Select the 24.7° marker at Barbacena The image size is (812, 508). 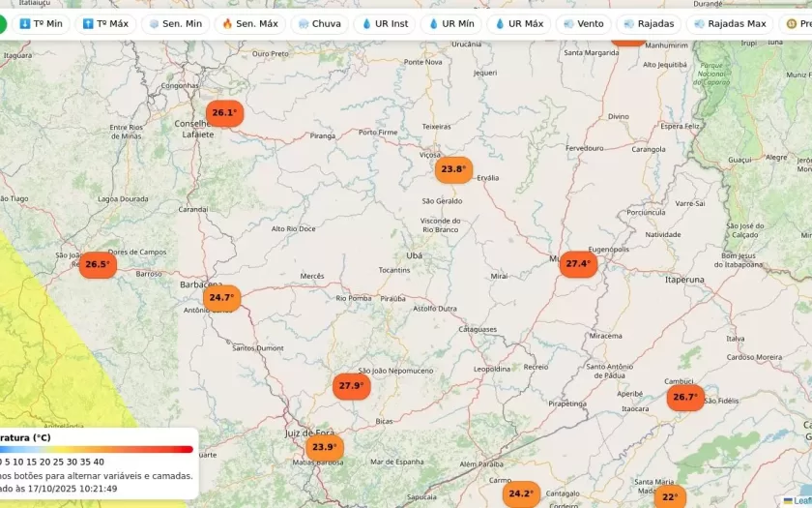pos(221,297)
